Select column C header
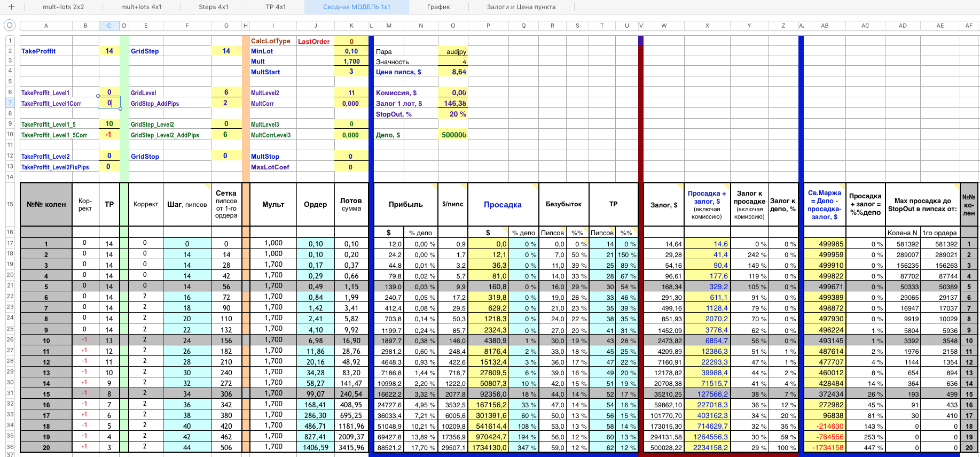Viewport: 980px width, 457px height. (x=109, y=26)
